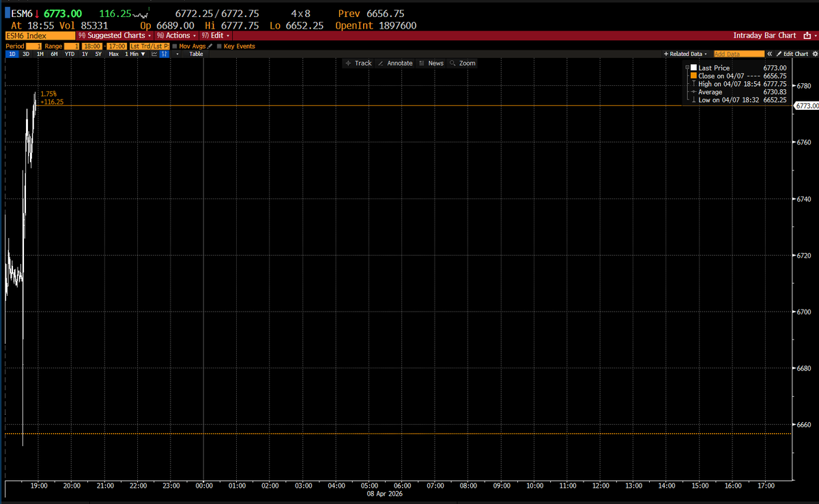Activate the Zoom magnifier tool
This screenshot has width=819, height=504.
coord(462,63)
